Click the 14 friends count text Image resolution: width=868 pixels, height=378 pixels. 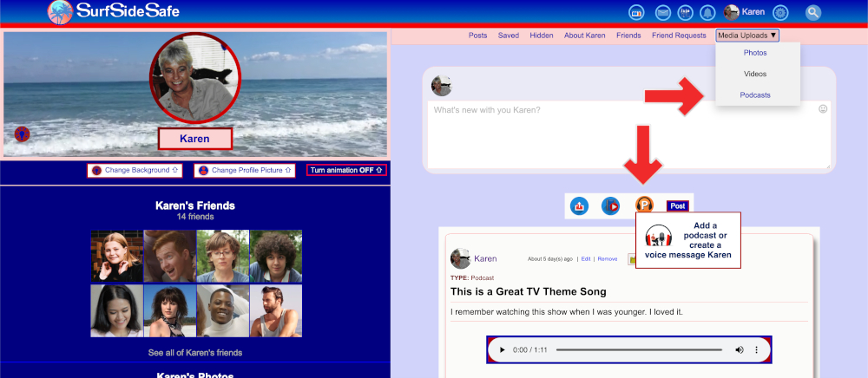pos(194,217)
